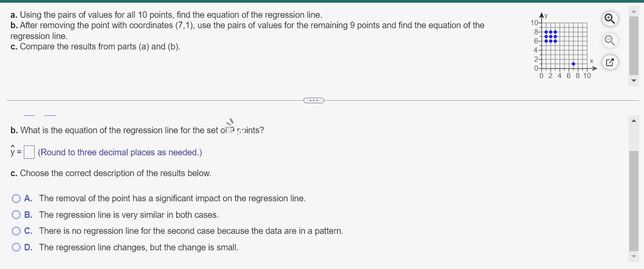Select the option stating regression line is very similar
Viewport: 644px width, 269px height.
[x=128, y=214]
